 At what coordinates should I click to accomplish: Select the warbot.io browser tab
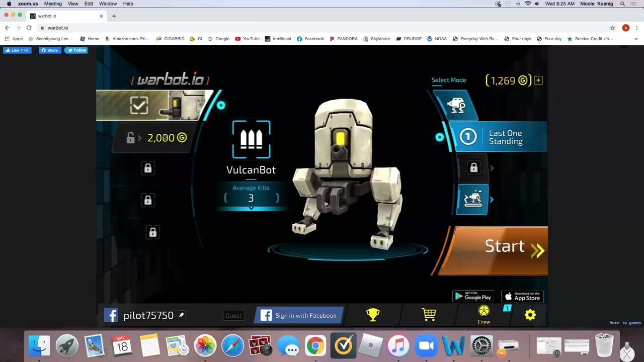(x=66, y=16)
